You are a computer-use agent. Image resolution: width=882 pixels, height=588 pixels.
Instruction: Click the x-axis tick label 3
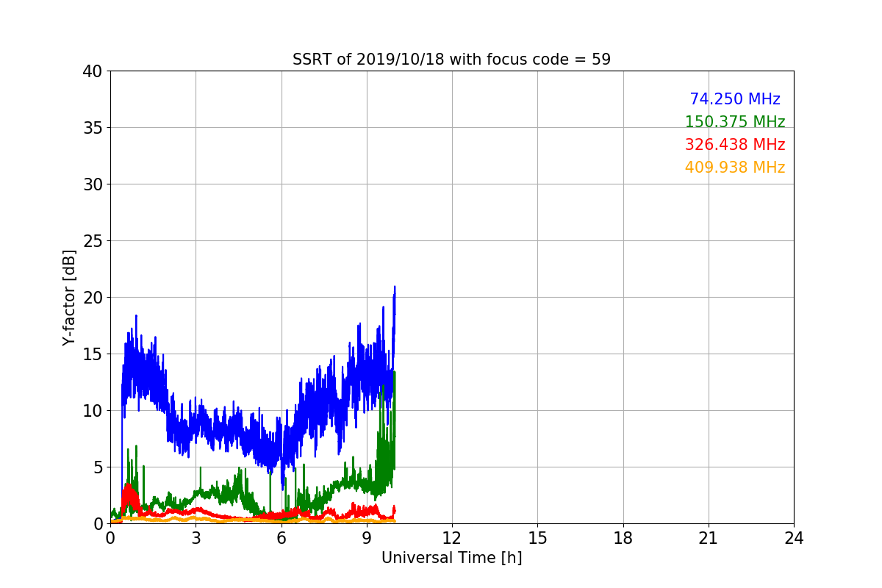pyautogui.click(x=196, y=538)
